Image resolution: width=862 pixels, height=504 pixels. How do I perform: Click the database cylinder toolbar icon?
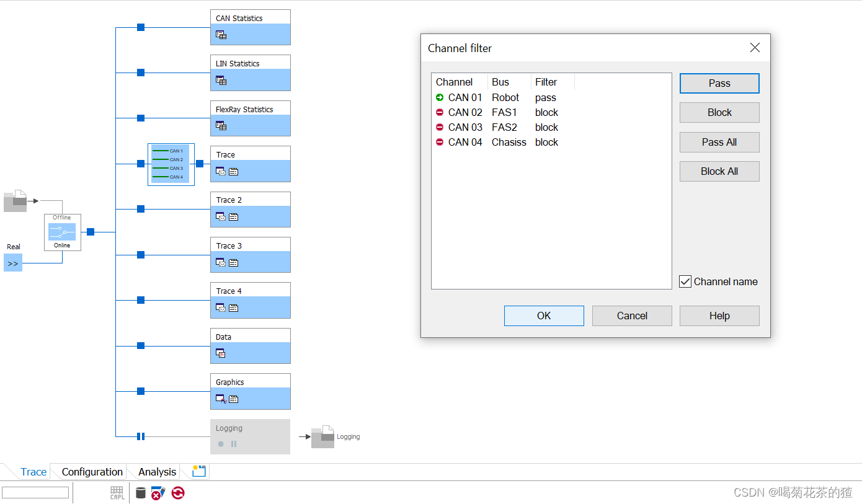[141, 493]
